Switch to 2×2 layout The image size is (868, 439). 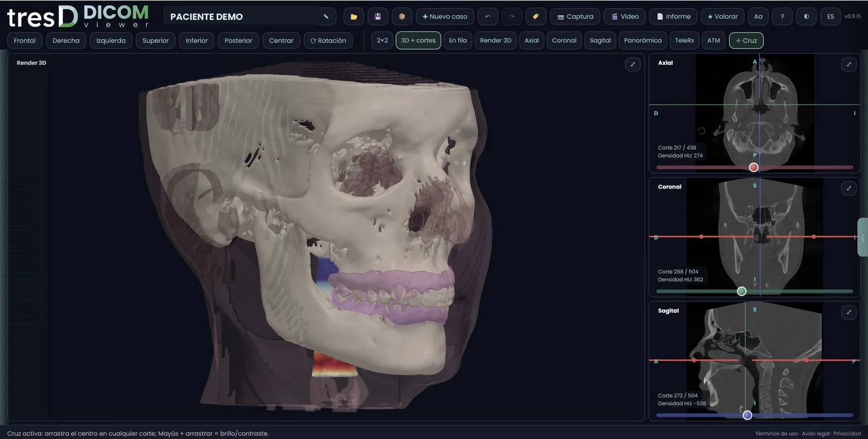[382, 40]
